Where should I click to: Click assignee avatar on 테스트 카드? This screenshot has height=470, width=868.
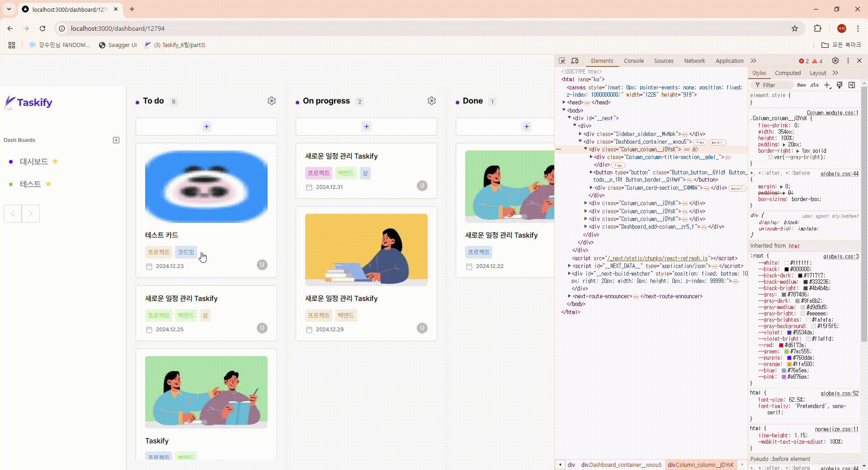coord(262,265)
